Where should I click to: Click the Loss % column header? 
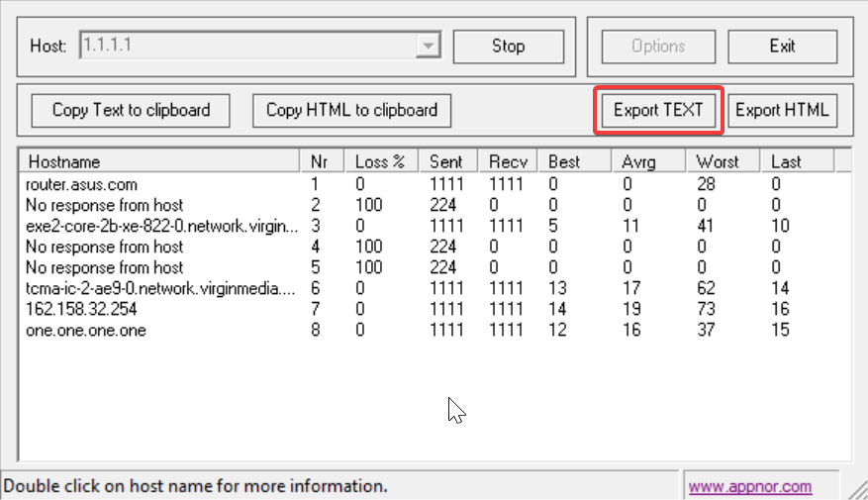coord(379,161)
